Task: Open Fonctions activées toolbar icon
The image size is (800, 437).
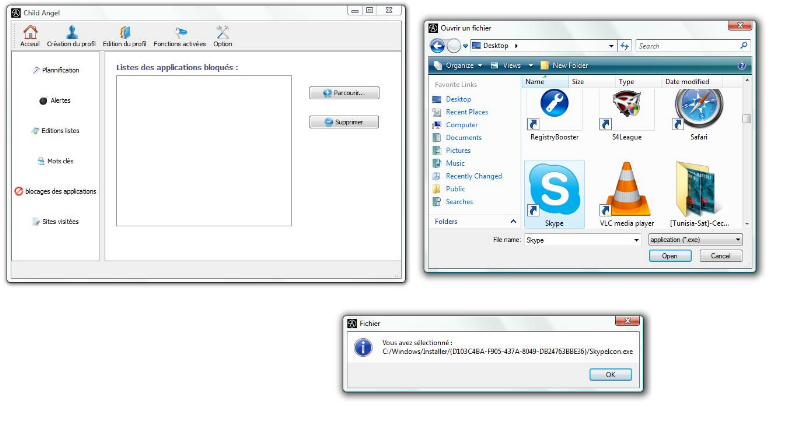Action: tap(180, 36)
